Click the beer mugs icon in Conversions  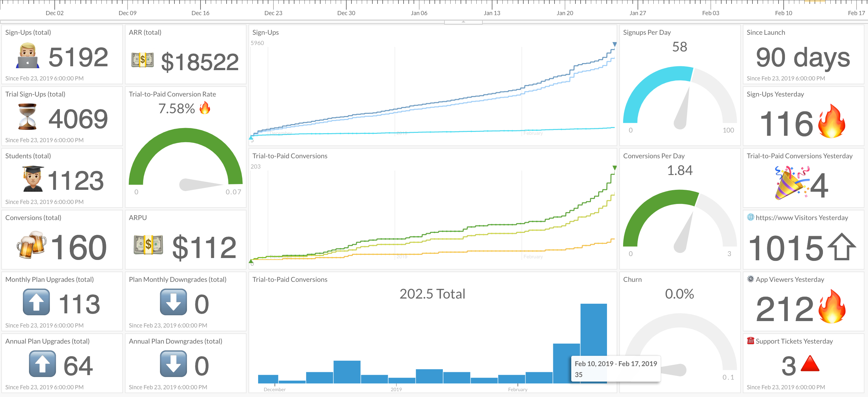(x=31, y=245)
